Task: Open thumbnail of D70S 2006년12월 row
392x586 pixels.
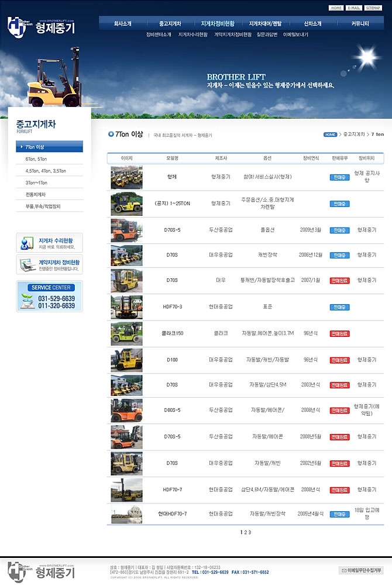Action: click(x=127, y=256)
